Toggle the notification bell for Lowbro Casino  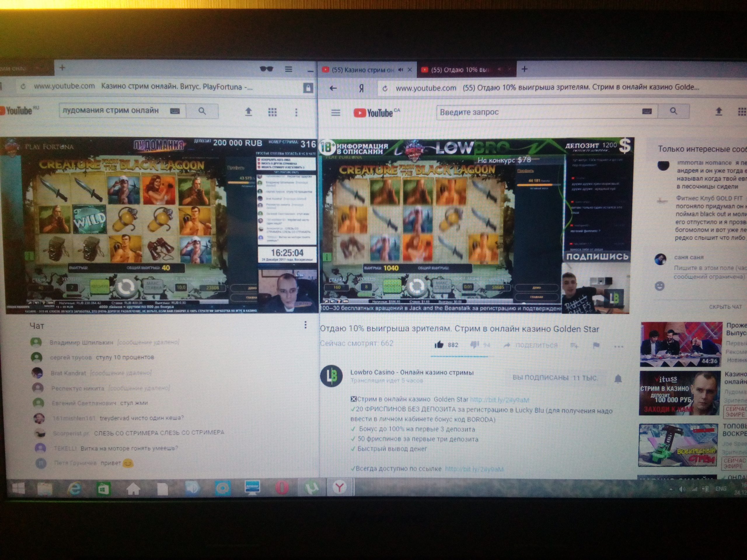(618, 379)
